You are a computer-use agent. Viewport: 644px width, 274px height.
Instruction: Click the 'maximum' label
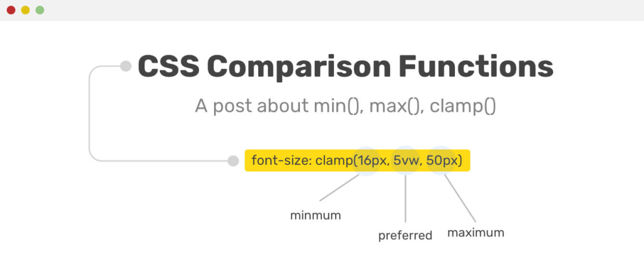pyautogui.click(x=476, y=233)
